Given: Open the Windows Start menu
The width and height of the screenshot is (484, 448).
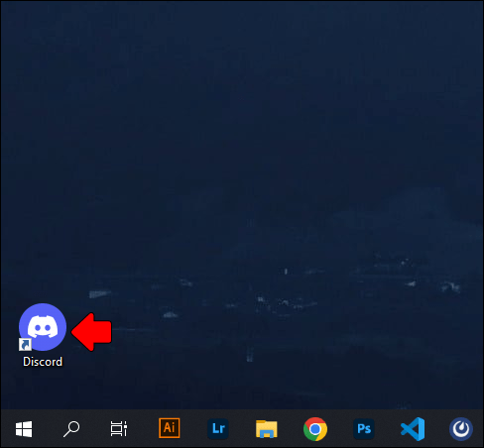Looking at the screenshot, I should tap(24, 429).
